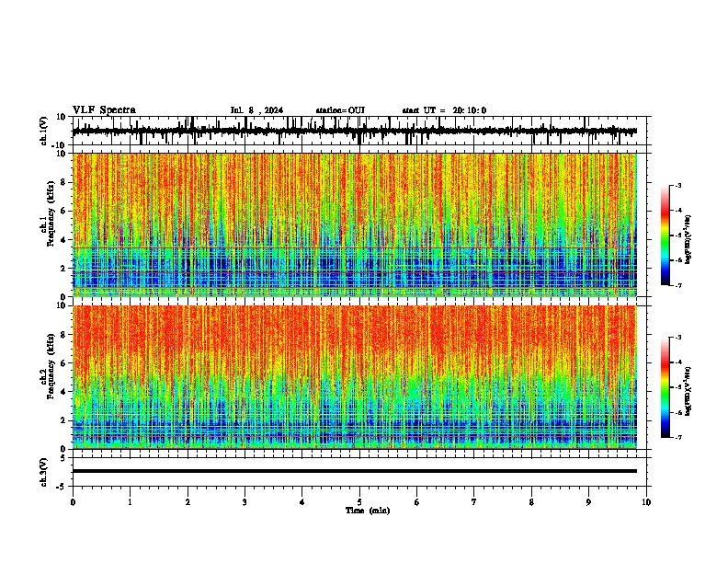Viewport: 728px width, 563px height.
Task: Click the "8" kHz tick on ch.2 frequency axis
Action: click(64, 335)
